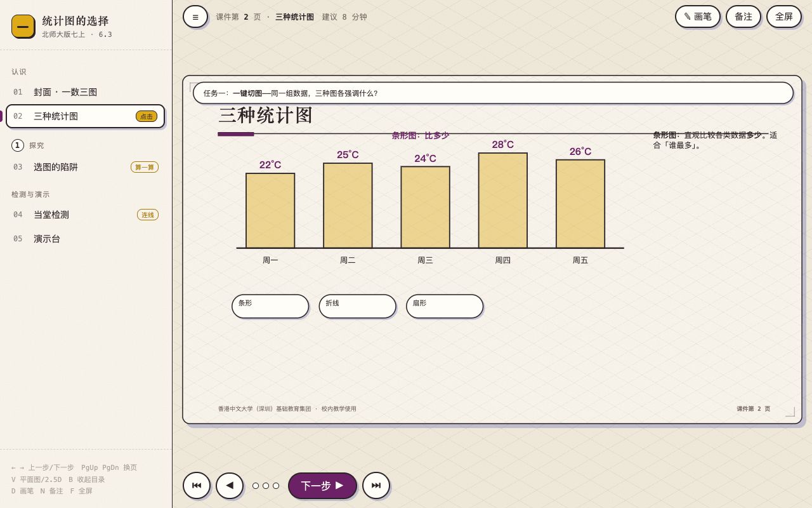Click the 课件第 2 页 header breadcrumb

point(239,17)
